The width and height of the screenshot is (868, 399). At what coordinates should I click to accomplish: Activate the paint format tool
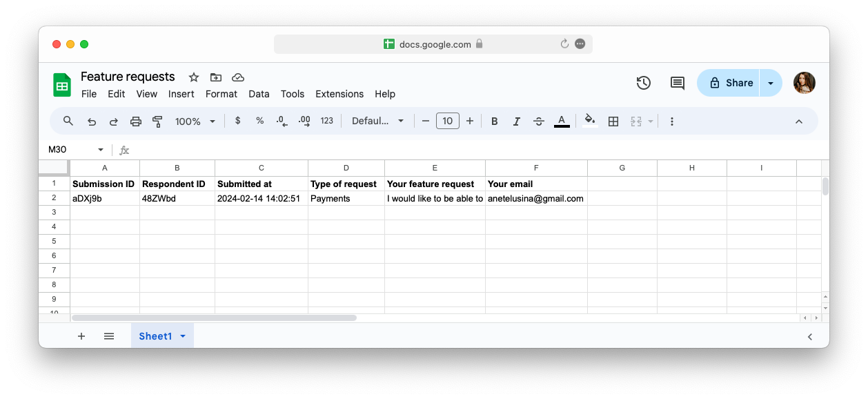click(157, 121)
